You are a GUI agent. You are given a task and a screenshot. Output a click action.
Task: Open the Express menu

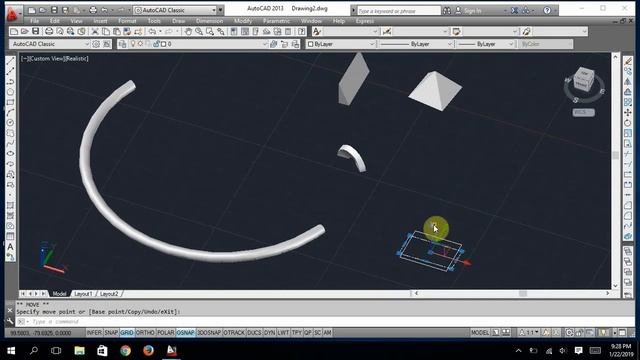click(x=364, y=21)
